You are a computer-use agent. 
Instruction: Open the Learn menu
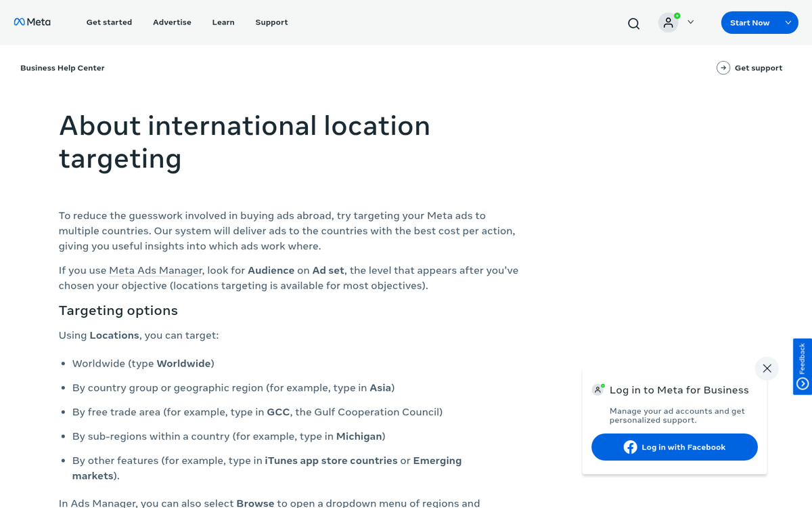223,22
